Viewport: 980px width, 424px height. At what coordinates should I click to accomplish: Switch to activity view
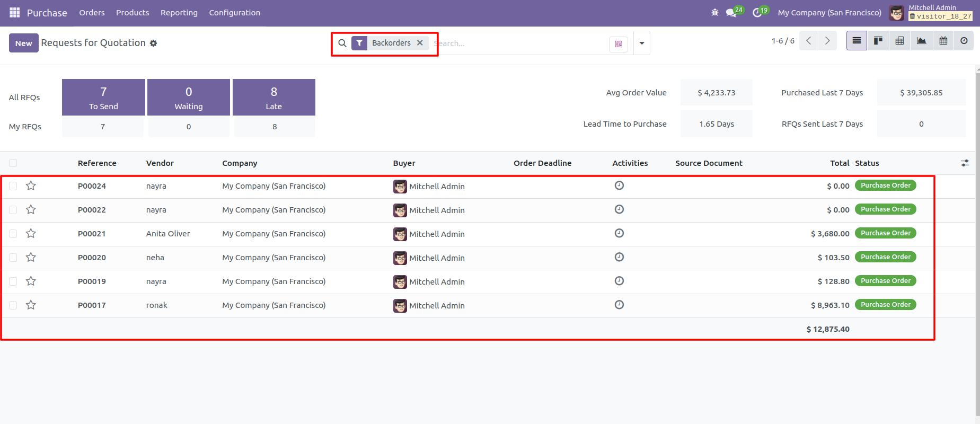coord(964,41)
